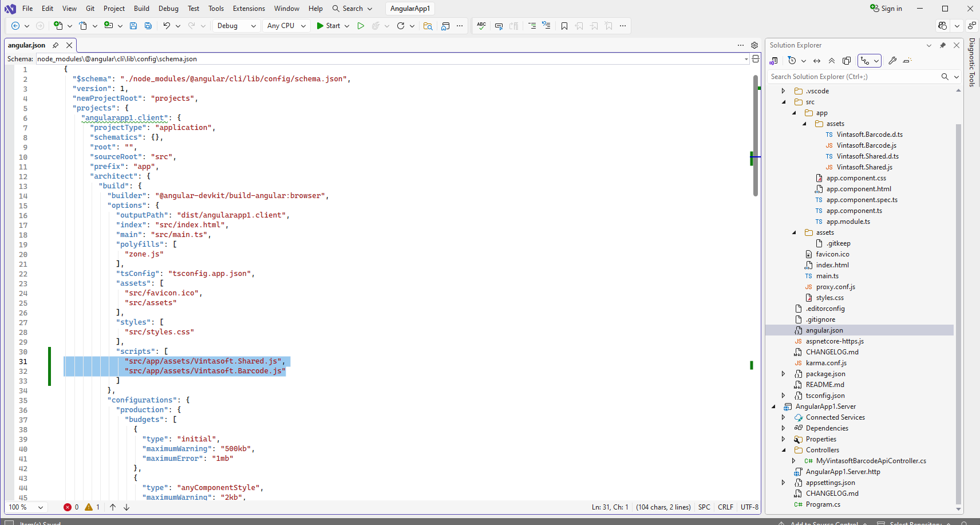This screenshot has height=525, width=980.
Task: Click the Undo arrow icon
Action: click(167, 26)
